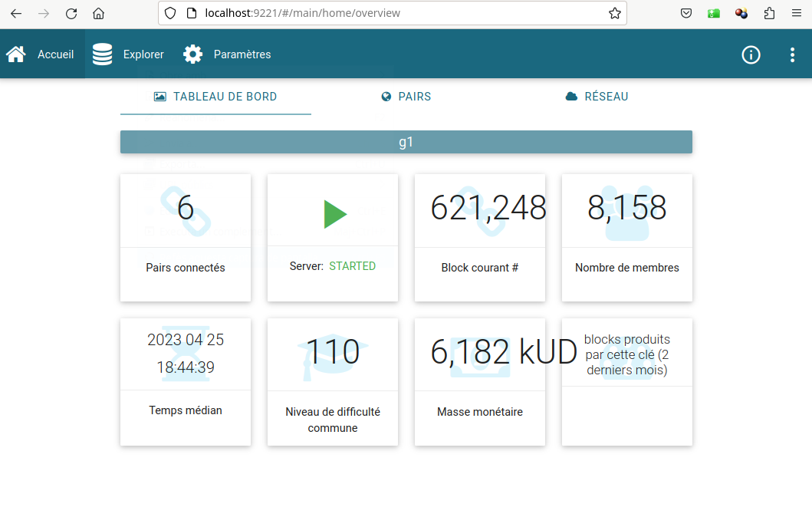
Task: Switch to the Pairs tab
Action: pyautogui.click(x=406, y=97)
